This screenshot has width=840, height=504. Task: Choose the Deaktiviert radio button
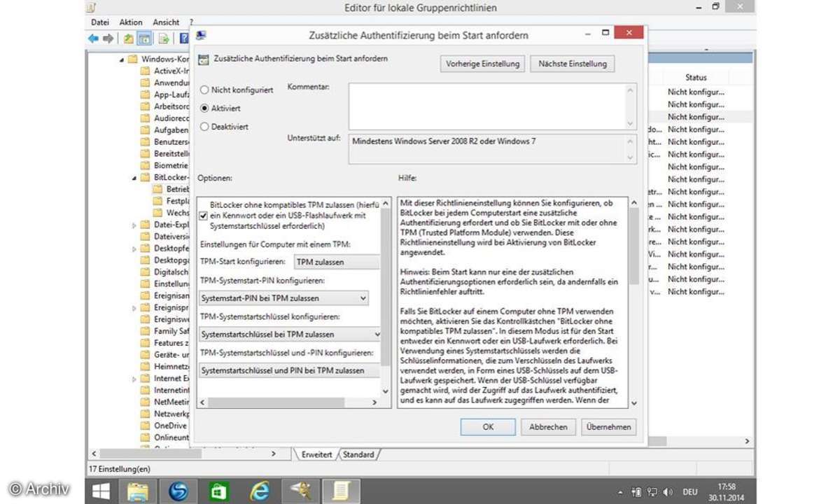[204, 127]
